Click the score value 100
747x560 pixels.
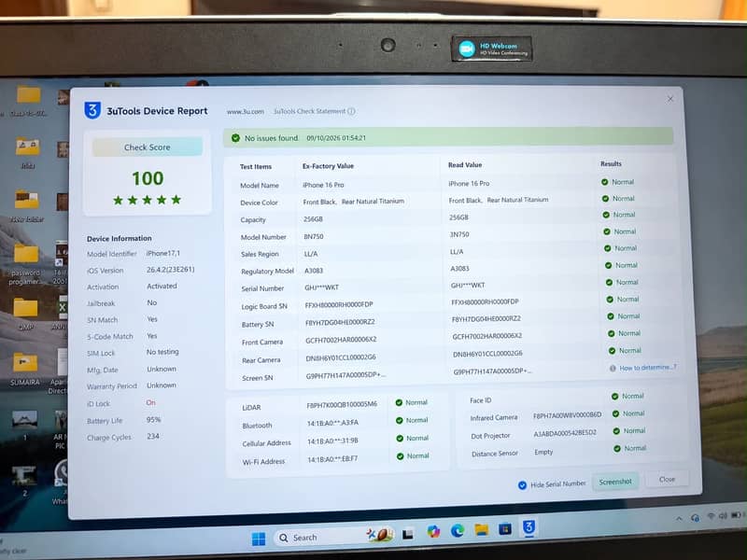click(148, 178)
